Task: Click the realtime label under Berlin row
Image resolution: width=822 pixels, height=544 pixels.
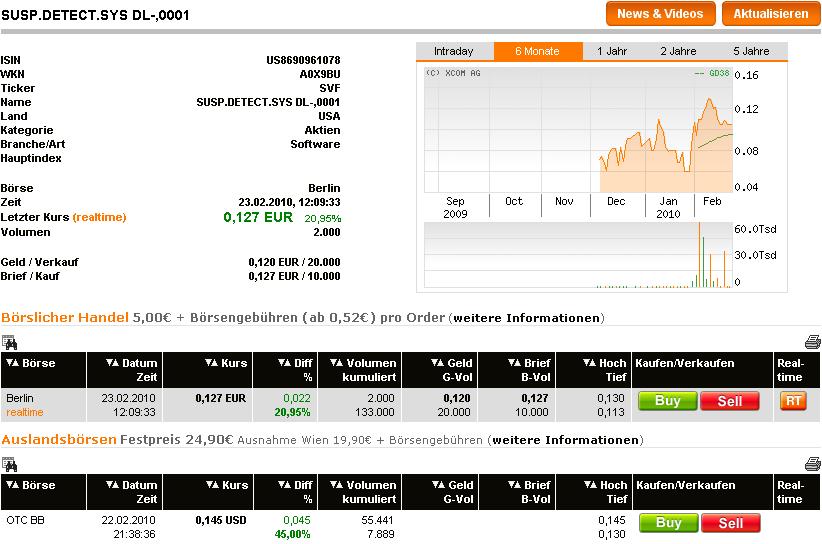Action: (25, 412)
